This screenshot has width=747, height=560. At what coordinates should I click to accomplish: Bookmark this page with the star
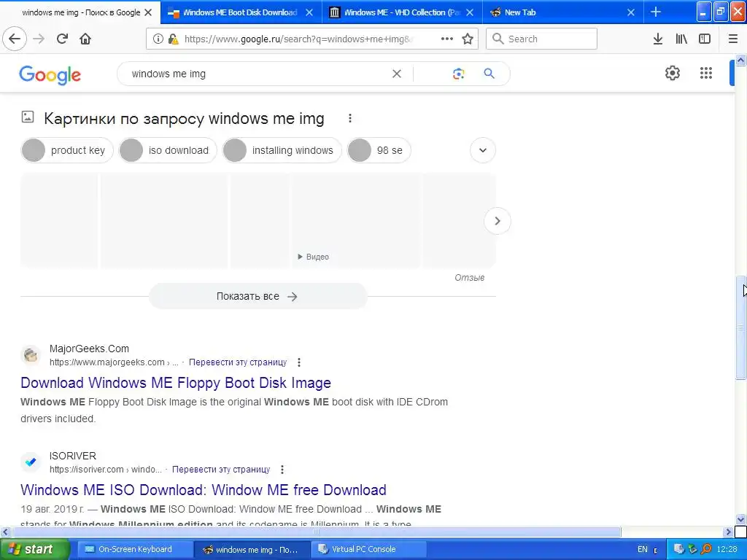point(468,39)
